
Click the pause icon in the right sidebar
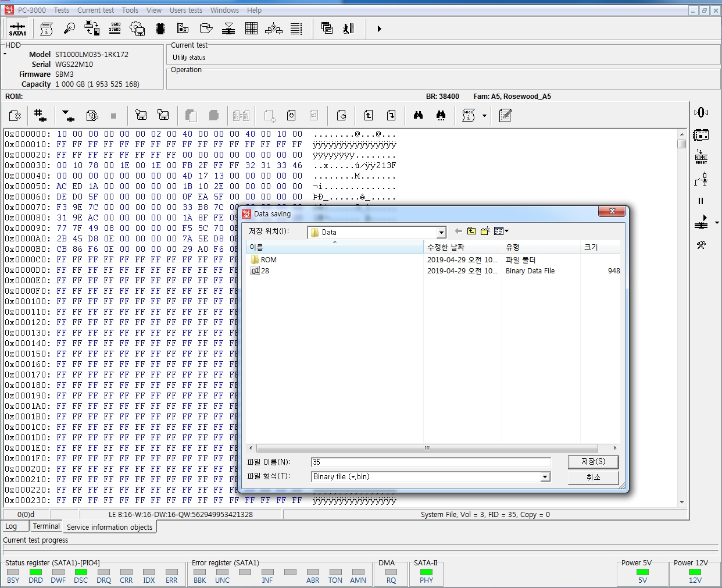point(700,201)
